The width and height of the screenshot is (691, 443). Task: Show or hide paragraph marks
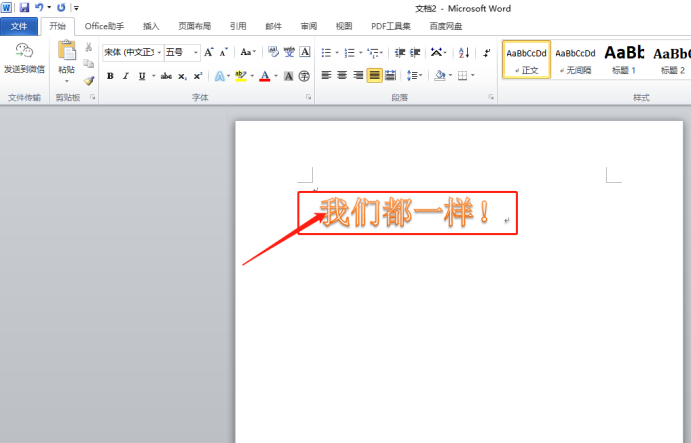pyautogui.click(x=487, y=53)
